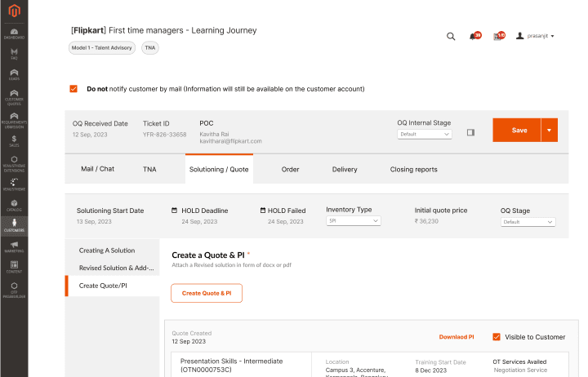588x377 pixels.
Task: Switch to the TNA tab
Action: pyautogui.click(x=149, y=169)
